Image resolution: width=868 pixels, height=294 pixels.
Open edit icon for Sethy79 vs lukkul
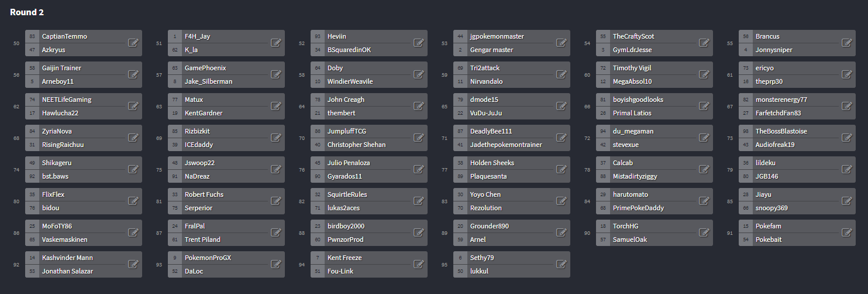(562, 264)
